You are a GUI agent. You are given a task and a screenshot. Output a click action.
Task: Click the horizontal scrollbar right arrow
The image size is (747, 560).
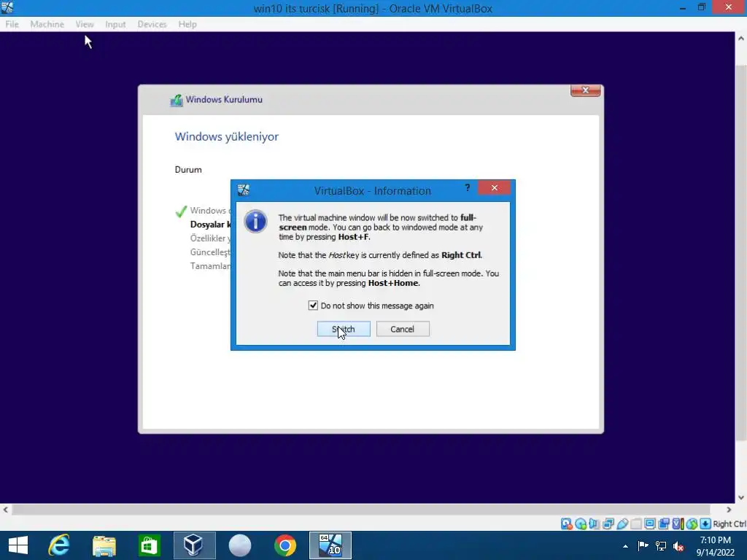(x=729, y=510)
